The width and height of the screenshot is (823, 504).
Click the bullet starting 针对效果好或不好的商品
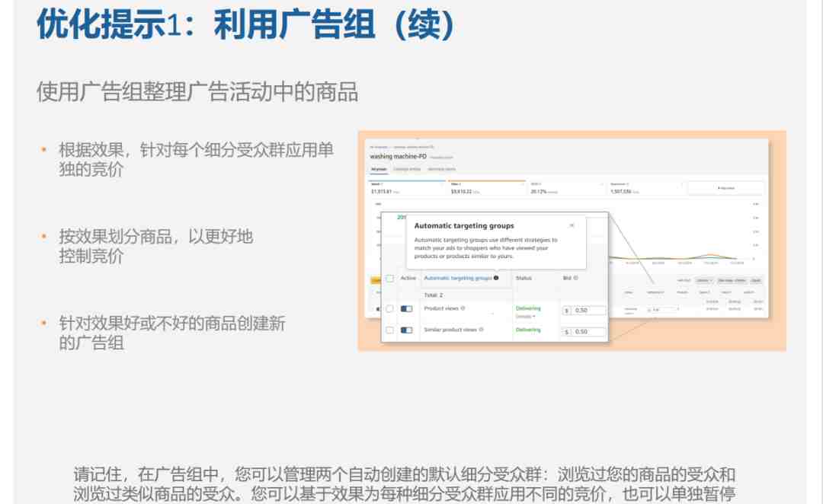pyautogui.click(x=171, y=333)
